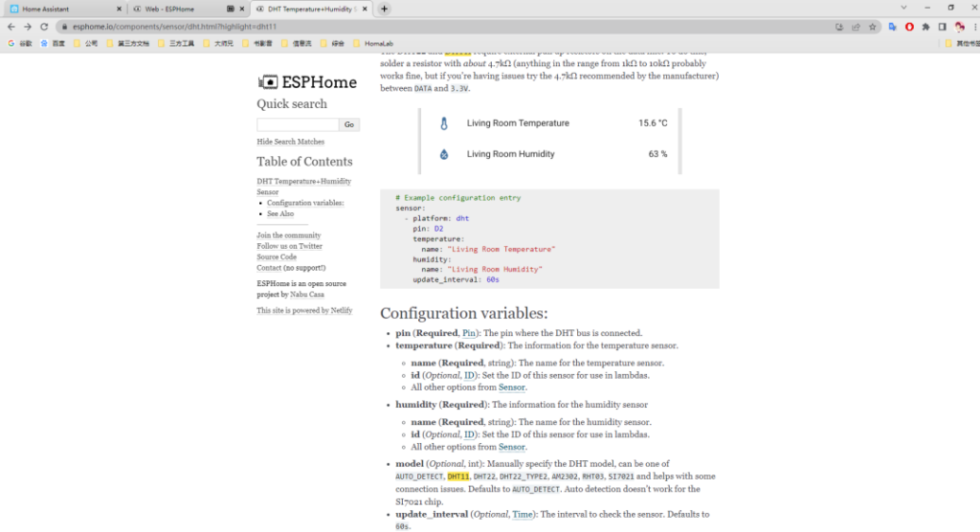Open the Nabu Casa link
980x532 pixels.
click(307, 295)
